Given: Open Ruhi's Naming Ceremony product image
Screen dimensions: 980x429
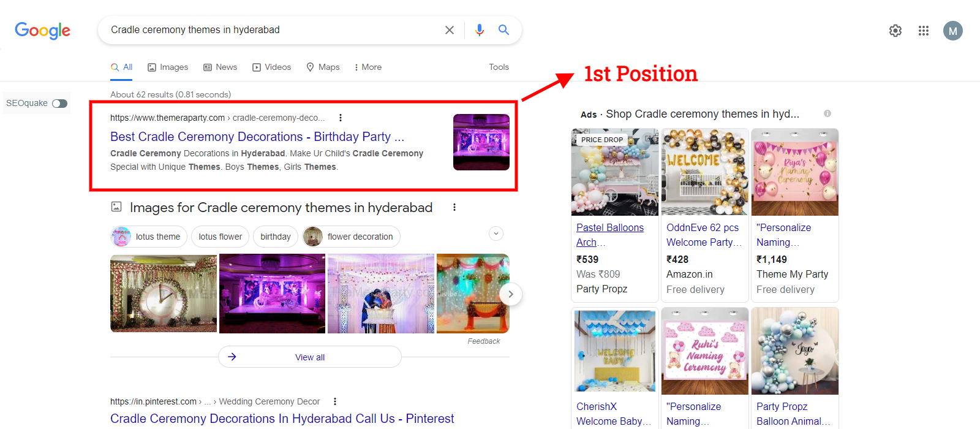Looking at the screenshot, I should point(705,351).
